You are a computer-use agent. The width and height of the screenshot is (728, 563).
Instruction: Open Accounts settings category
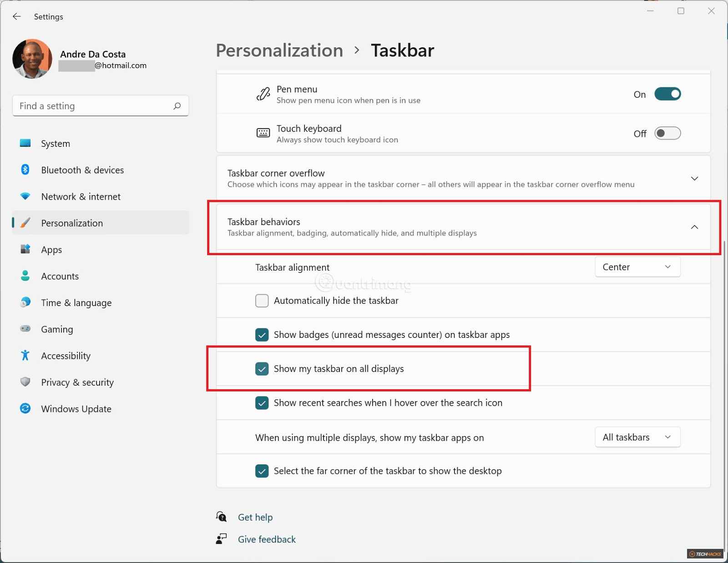point(101,276)
